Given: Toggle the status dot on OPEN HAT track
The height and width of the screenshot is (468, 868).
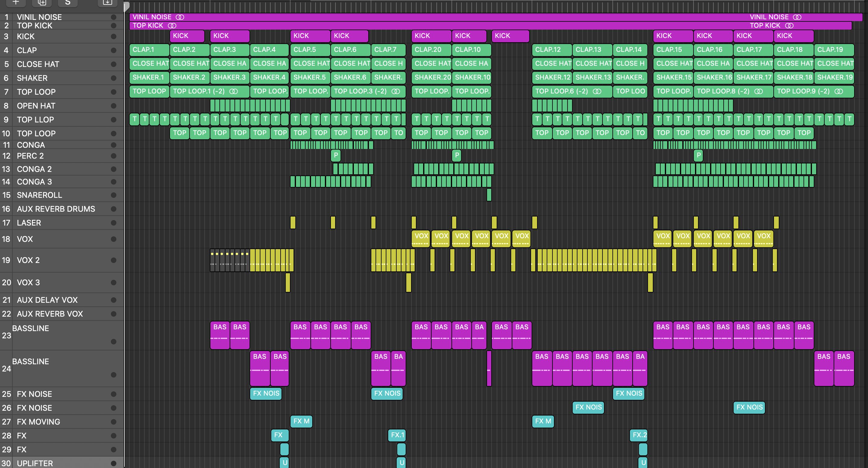Looking at the screenshot, I should click(x=114, y=106).
